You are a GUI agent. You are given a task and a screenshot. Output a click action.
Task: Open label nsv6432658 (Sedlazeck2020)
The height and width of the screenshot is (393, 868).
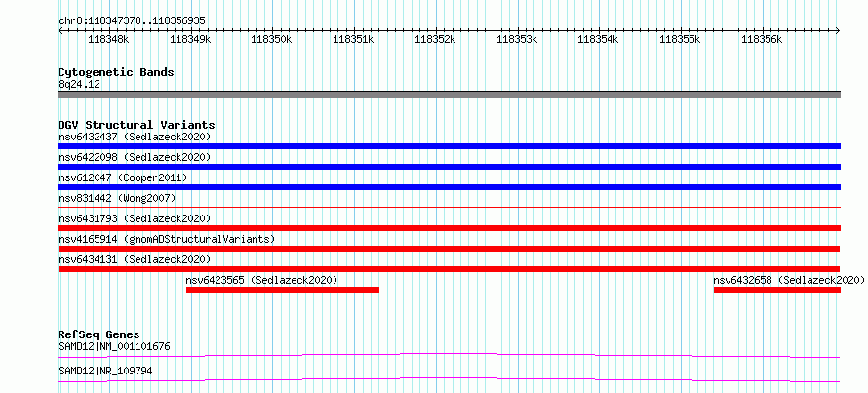[x=788, y=280]
